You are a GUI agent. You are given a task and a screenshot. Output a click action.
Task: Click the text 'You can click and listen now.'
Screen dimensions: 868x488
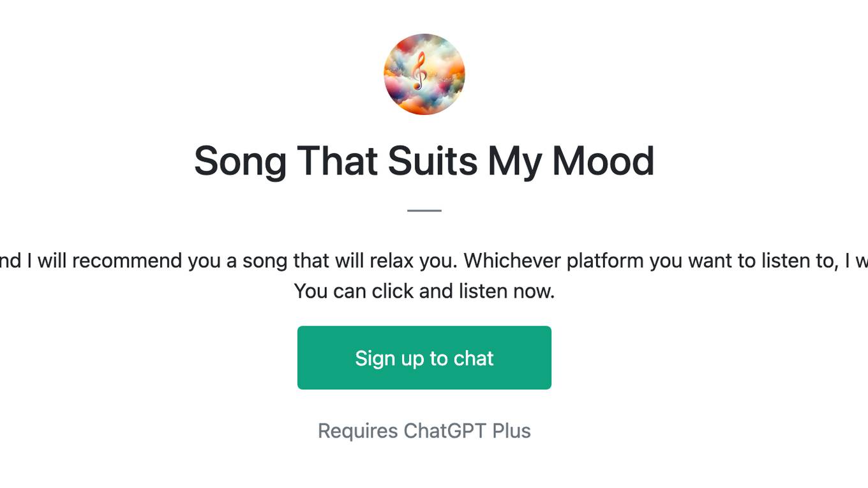click(424, 291)
